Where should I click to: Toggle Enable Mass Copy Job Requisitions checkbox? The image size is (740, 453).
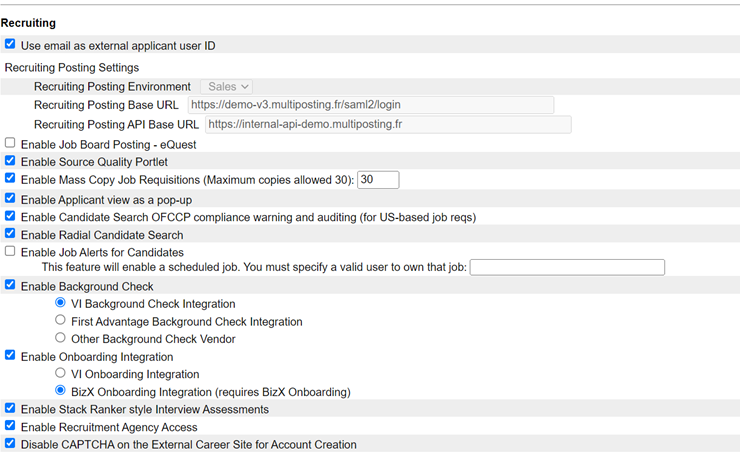pos(10,179)
